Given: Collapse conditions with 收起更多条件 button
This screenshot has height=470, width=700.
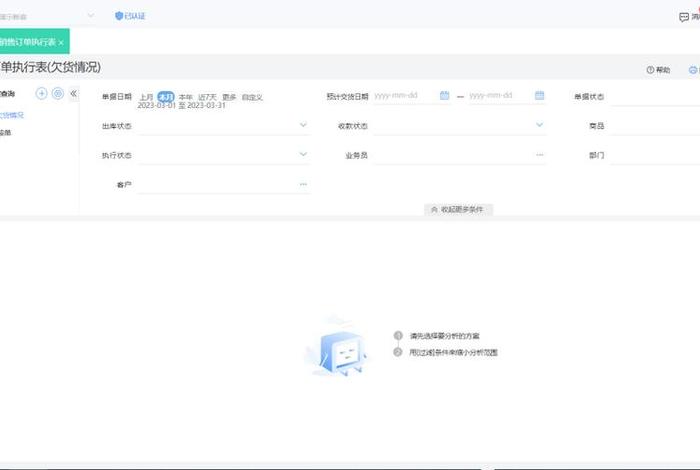Looking at the screenshot, I should (x=458, y=209).
